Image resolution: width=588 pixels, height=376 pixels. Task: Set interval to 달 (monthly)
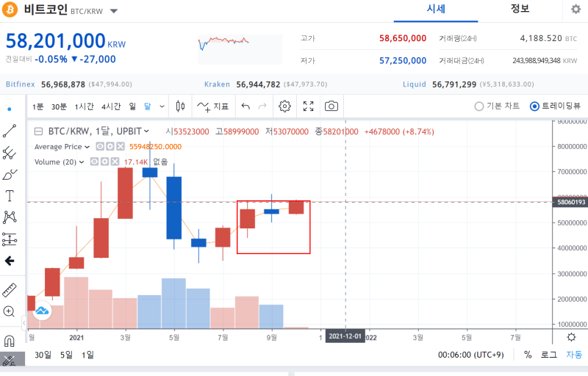148,106
